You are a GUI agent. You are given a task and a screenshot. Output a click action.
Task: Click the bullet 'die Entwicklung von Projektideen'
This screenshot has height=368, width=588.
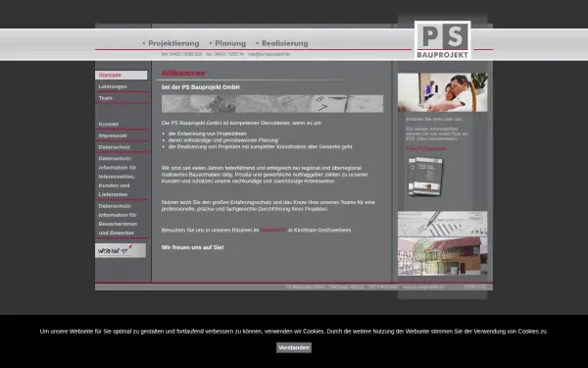click(x=208, y=133)
